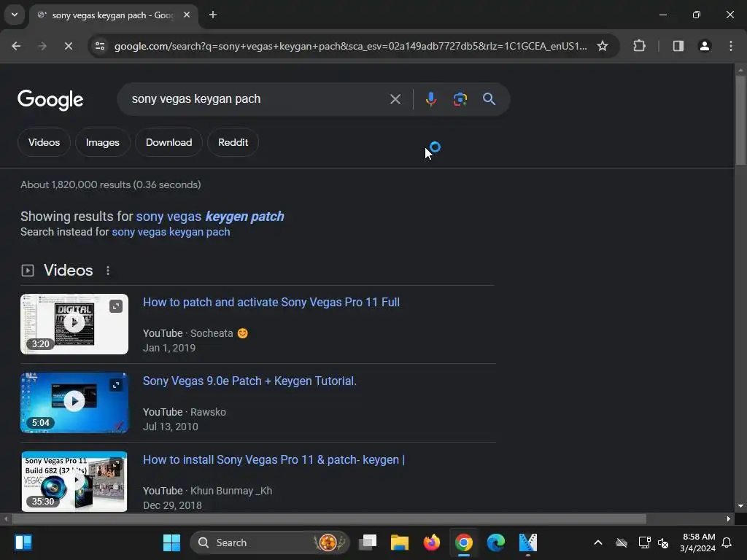The width and height of the screenshot is (747, 560).
Task: Close the sony vegas keygan pach tab
Action: click(187, 15)
